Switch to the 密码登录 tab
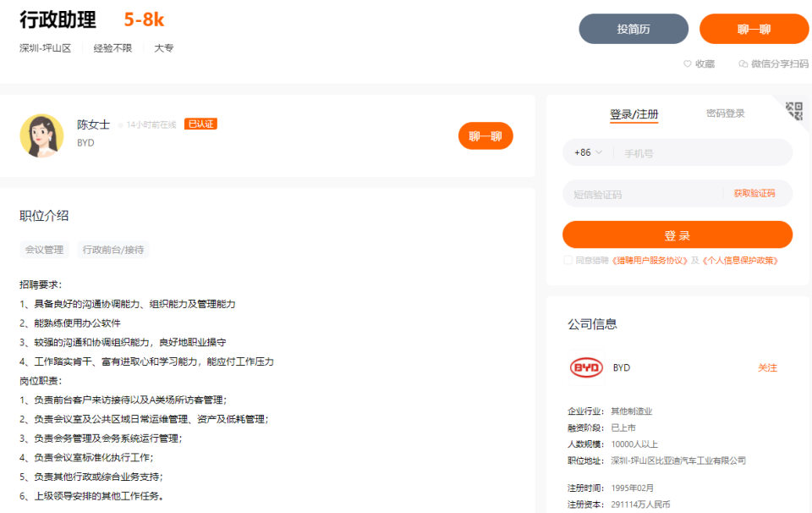Image resolution: width=812 pixels, height=513 pixels. pos(726,113)
